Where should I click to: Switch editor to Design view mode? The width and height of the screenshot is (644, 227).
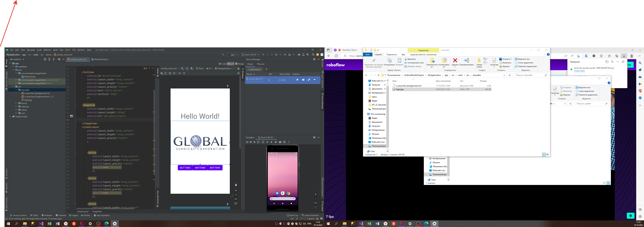tap(239, 64)
